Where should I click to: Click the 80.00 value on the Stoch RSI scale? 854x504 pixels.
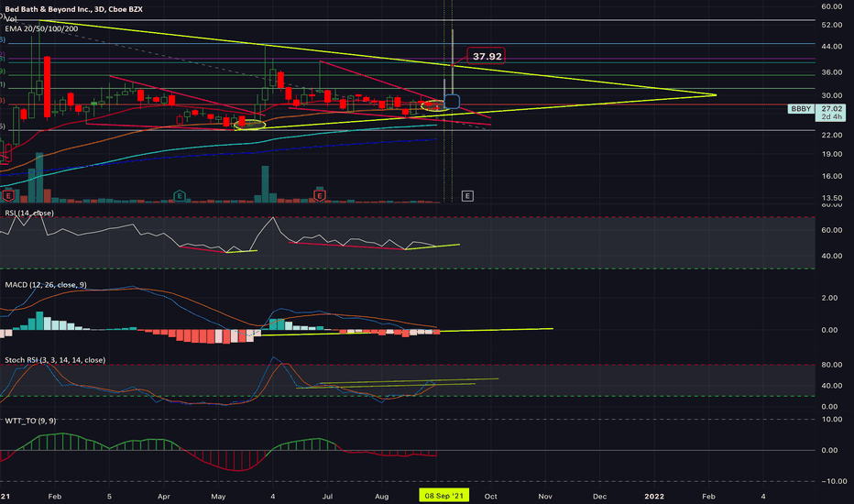(832, 365)
